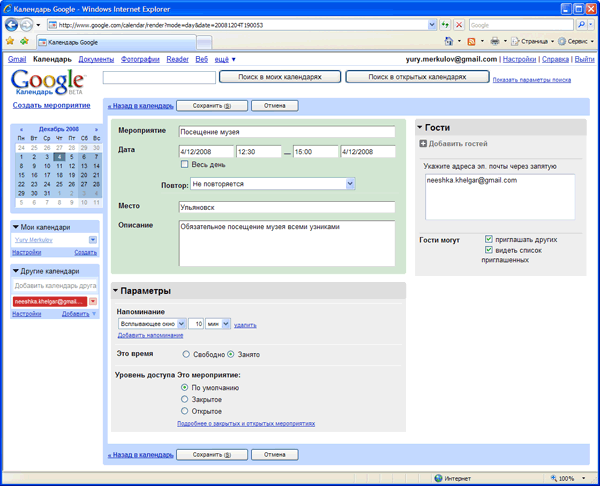Collapse the Гости section
600x486 pixels.
click(420, 127)
